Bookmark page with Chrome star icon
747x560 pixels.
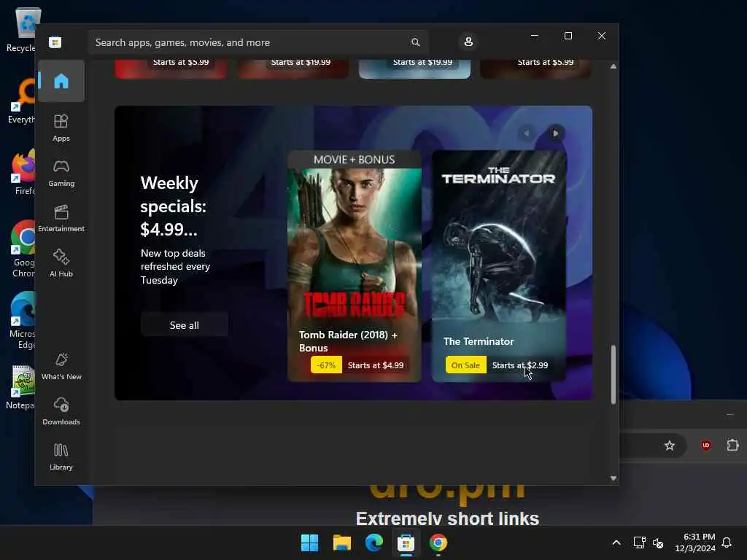click(670, 446)
